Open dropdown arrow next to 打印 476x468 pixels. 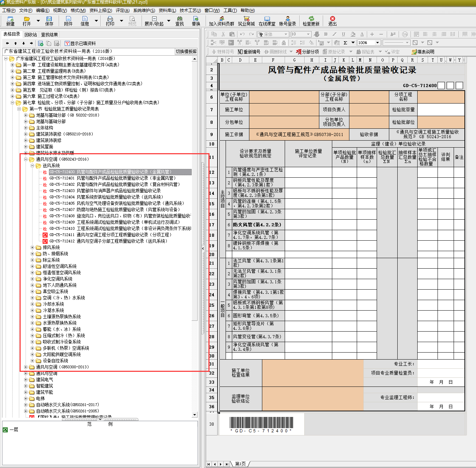pyautogui.click(x=121, y=21)
